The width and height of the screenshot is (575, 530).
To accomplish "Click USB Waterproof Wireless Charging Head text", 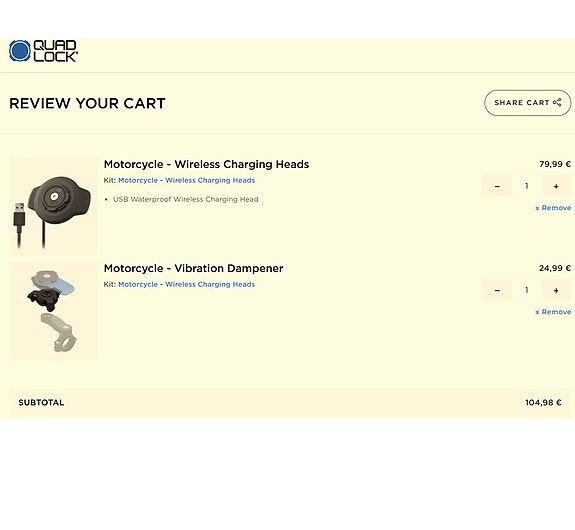I will 186,199.
